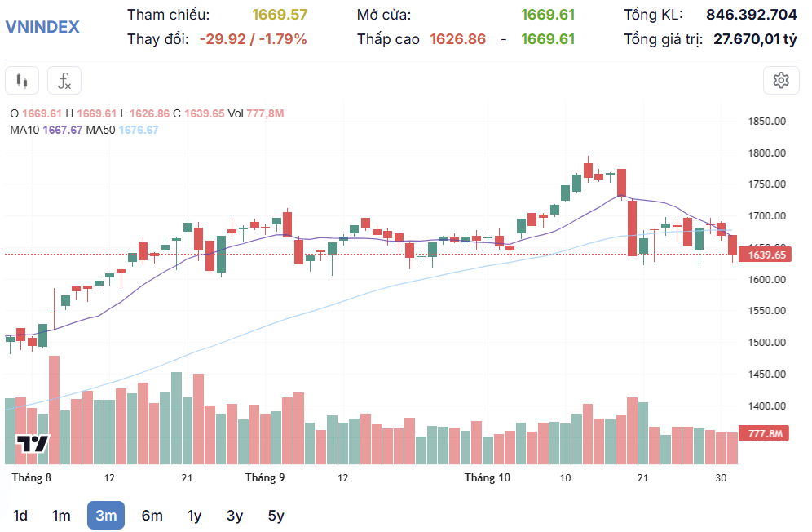Switch to the 1m timeframe

coord(61,516)
